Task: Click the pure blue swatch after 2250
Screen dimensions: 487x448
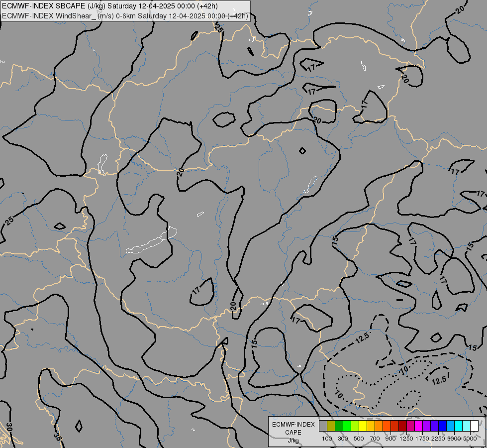Action: (443, 426)
